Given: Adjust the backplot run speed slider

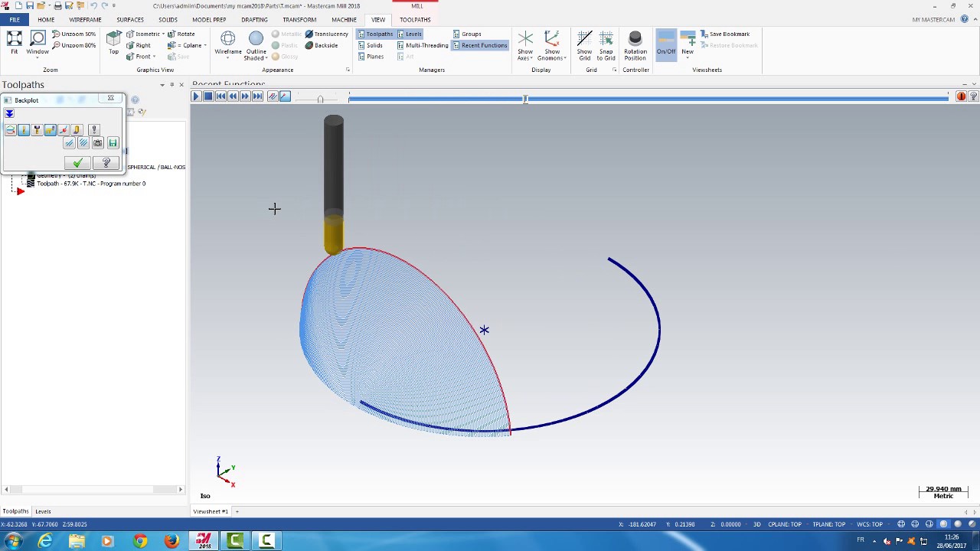Looking at the screenshot, I should [321, 98].
